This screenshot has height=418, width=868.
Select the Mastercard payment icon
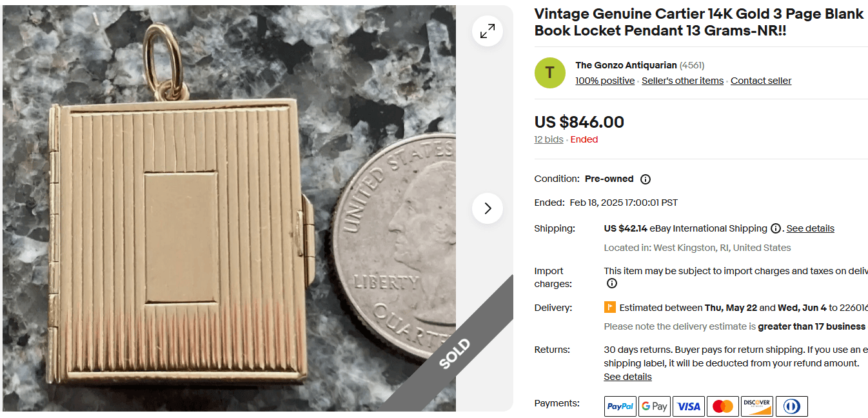[x=722, y=406]
